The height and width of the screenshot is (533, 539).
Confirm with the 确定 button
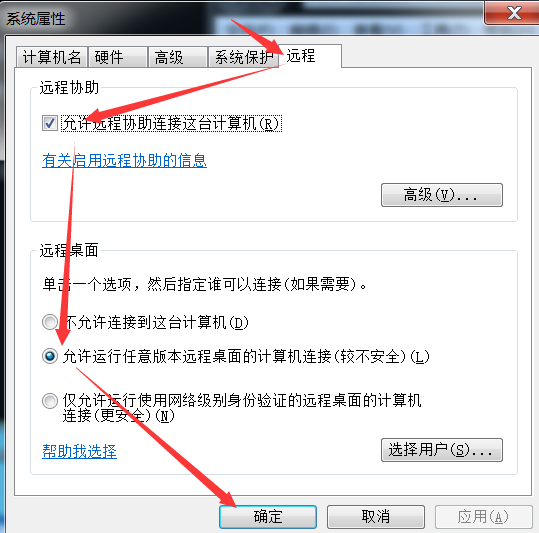pyautogui.click(x=268, y=517)
